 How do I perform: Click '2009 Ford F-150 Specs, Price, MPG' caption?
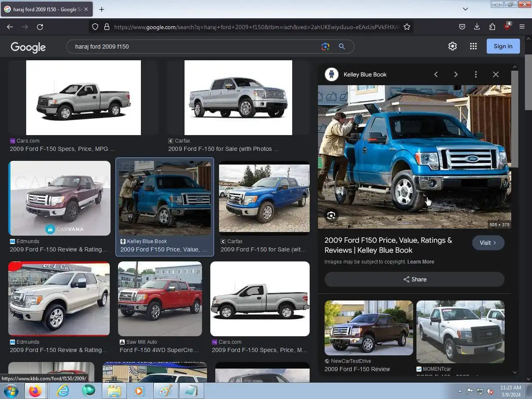(x=62, y=149)
